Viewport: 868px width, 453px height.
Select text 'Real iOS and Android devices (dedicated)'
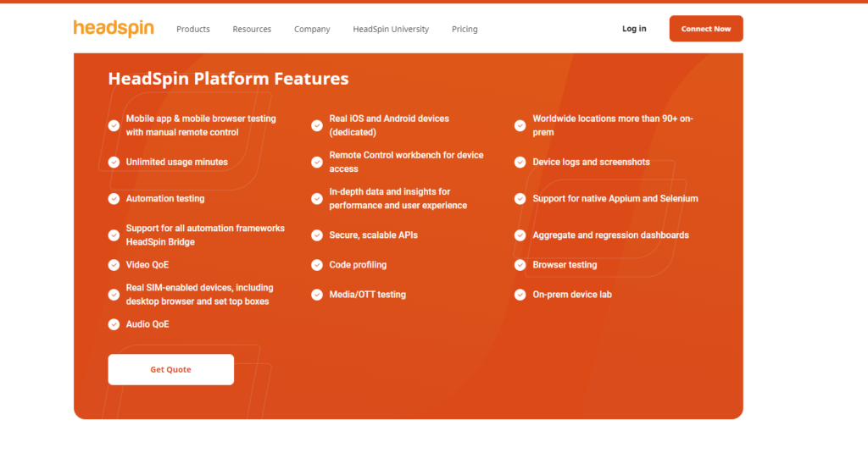[x=389, y=125]
